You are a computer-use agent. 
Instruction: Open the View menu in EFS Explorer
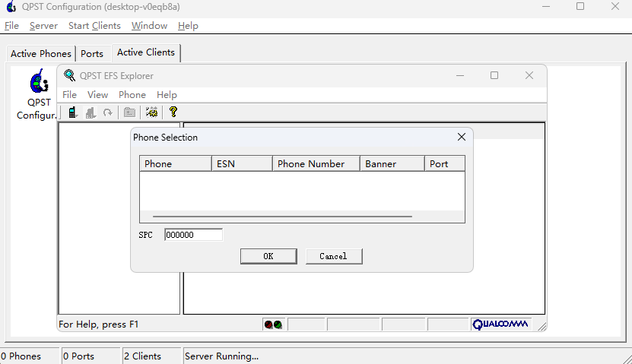pos(97,95)
